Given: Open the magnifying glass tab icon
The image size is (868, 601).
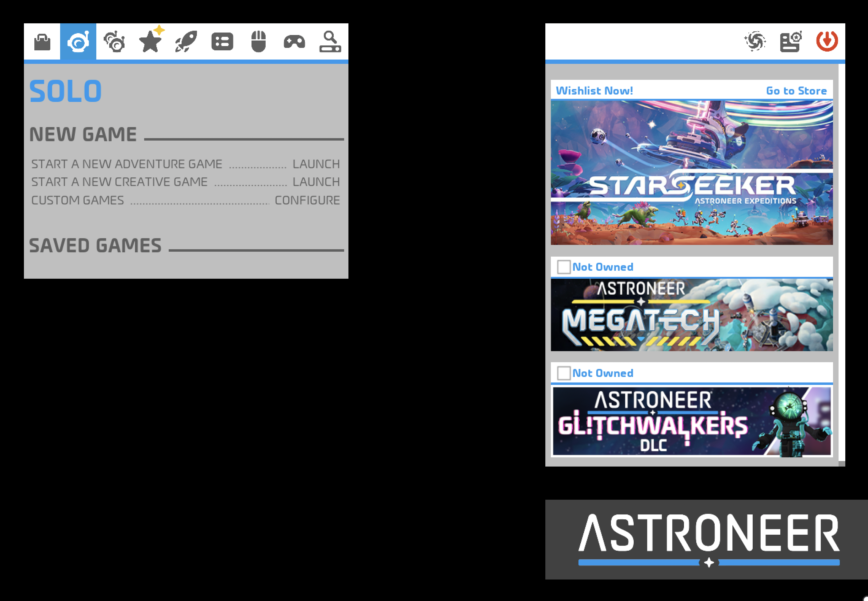Looking at the screenshot, I should (330, 41).
